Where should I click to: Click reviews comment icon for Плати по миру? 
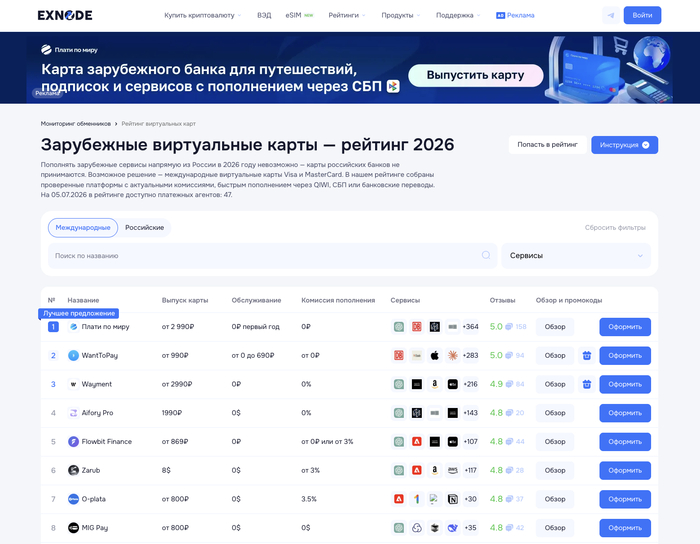point(508,327)
